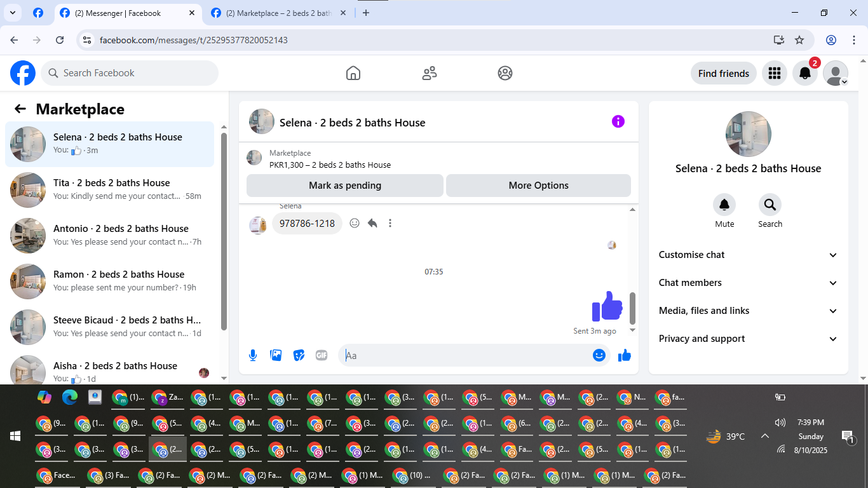Image resolution: width=868 pixels, height=488 pixels.
Task: Open Steeve Bicaud conversation
Action: pyautogui.click(x=110, y=327)
